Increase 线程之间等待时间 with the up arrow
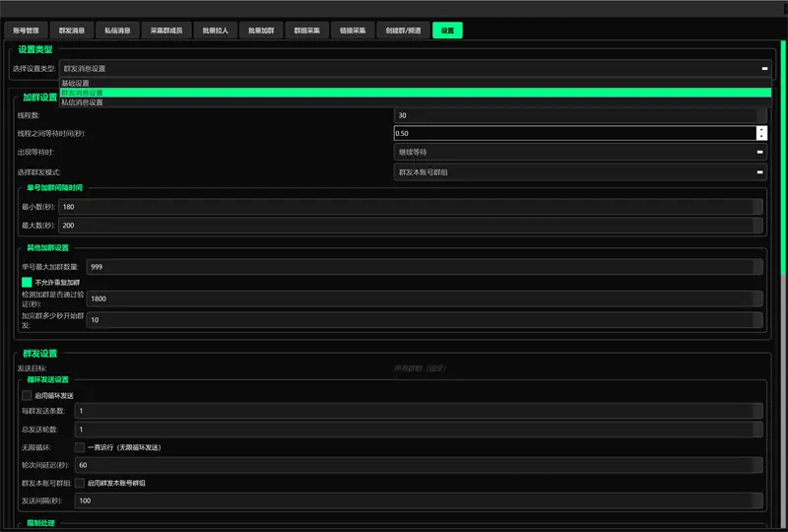788x532 pixels. 761,129
